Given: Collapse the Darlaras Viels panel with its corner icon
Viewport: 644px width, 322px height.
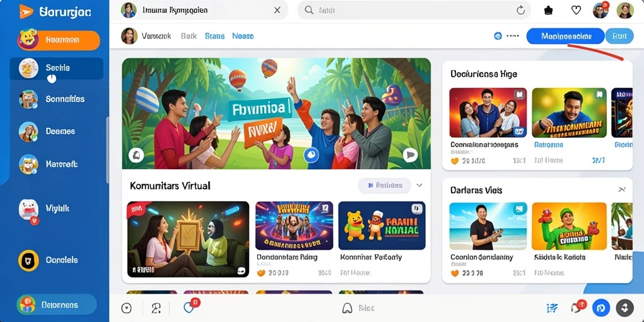Looking at the screenshot, I should click(622, 189).
